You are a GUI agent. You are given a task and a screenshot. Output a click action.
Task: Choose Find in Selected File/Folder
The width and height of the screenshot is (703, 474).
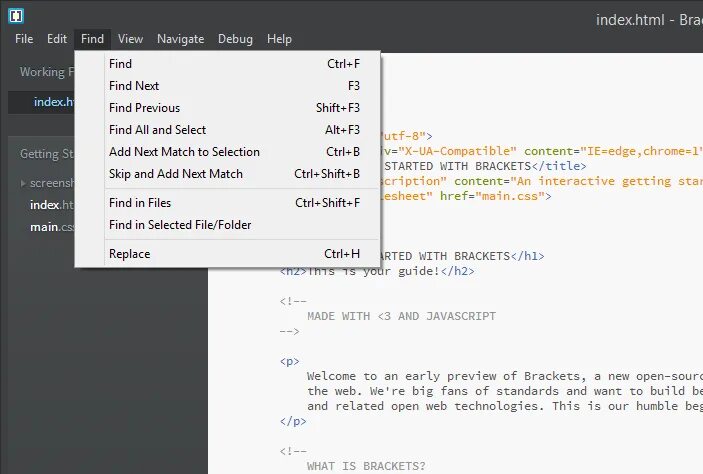[x=228, y=225]
